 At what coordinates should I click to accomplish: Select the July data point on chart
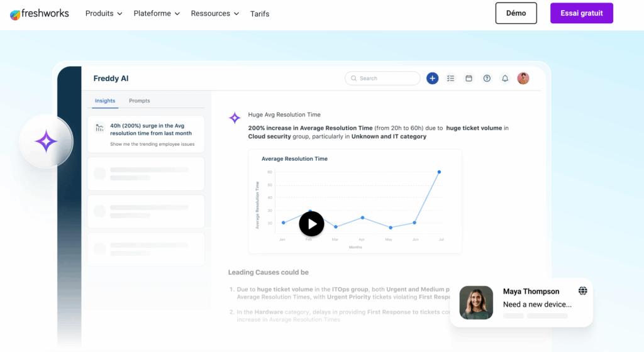click(x=439, y=172)
